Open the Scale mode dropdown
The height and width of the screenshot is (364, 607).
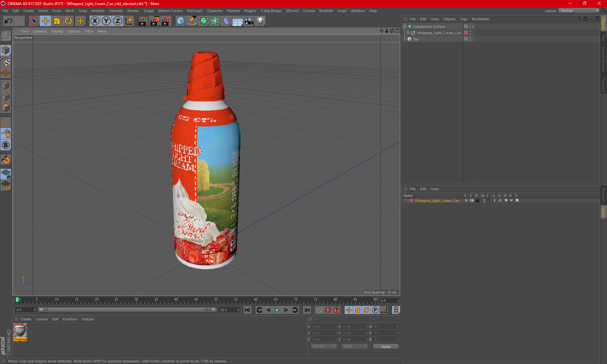point(355,346)
